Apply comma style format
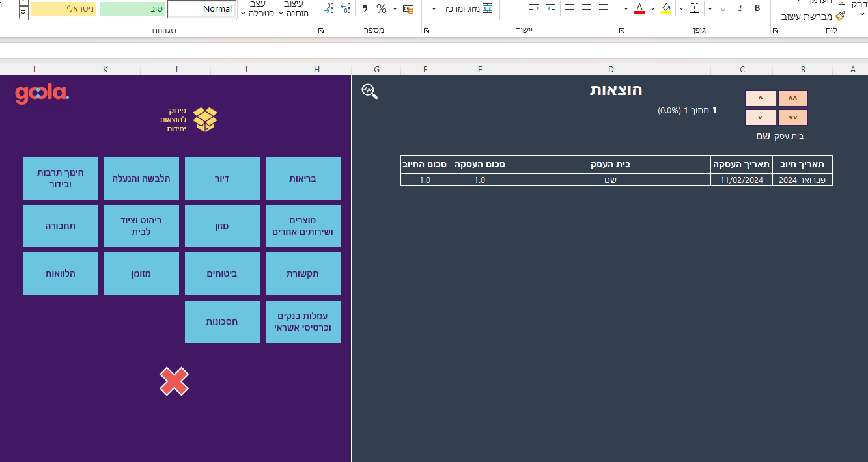Viewport: 868px width, 462px height. pos(365,8)
